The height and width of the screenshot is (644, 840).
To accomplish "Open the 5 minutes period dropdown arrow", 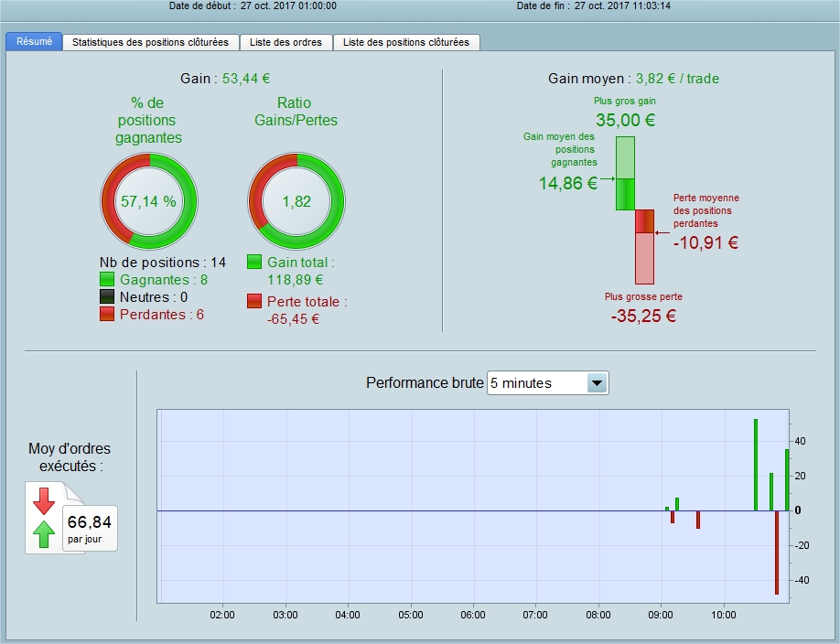I will point(597,383).
